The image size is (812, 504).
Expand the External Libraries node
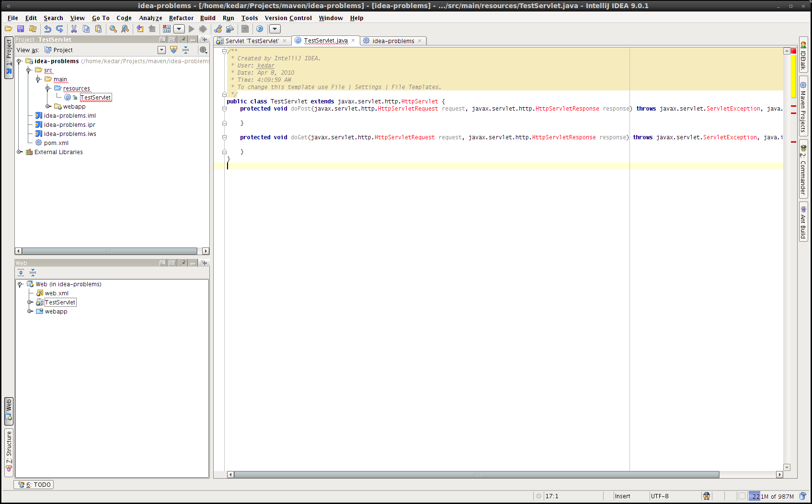tap(20, 152)
